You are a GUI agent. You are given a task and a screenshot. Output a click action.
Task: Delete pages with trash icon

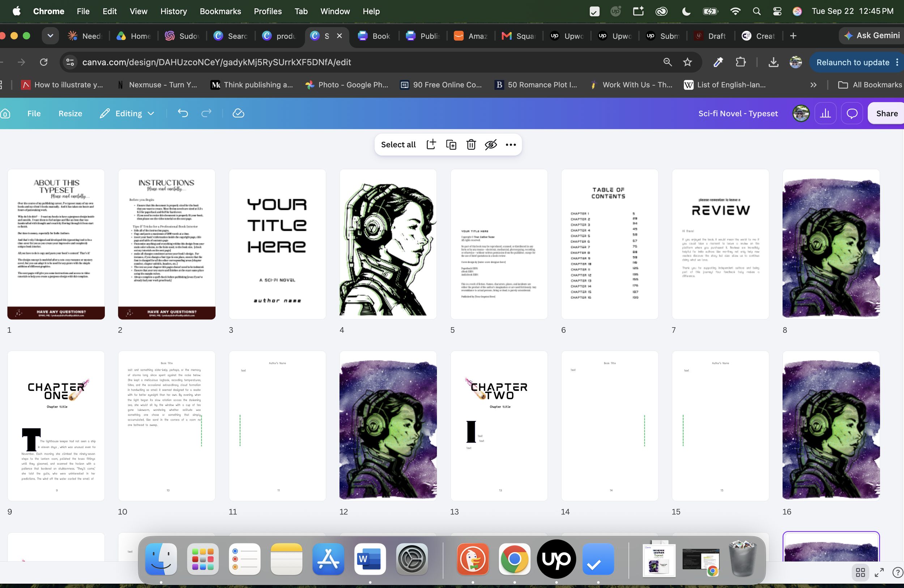(x=471, y=144)
